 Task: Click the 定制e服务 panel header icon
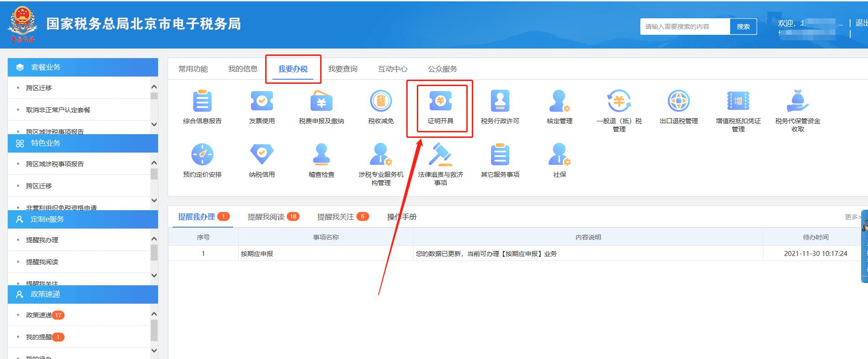pyautogui.click(x=20, y=219)
